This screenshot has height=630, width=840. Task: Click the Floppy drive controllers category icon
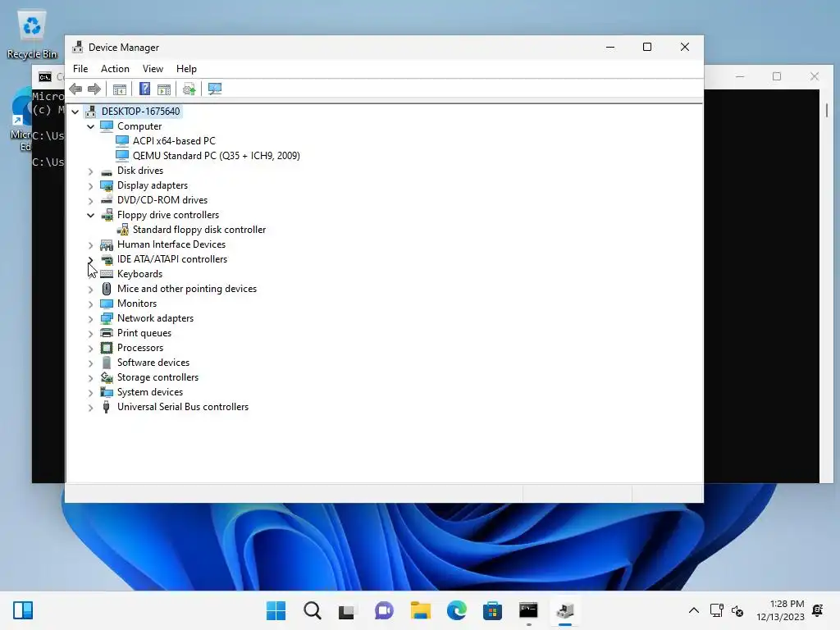pyautogui.click(x=107, y=215)
